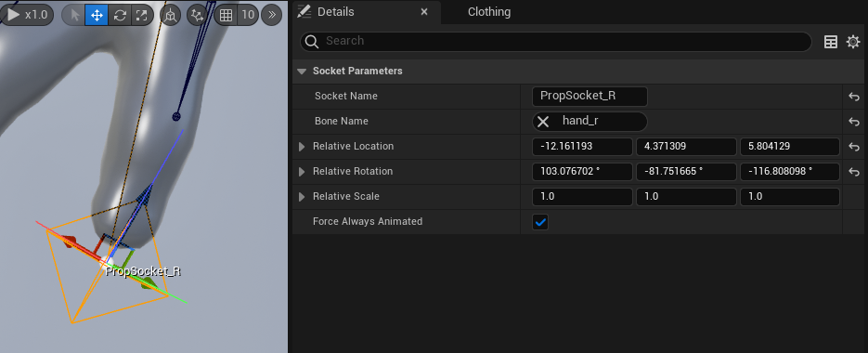Reset Bone Name to default
The height and width of the screenshot is (353, 868).
pos(853,122)
